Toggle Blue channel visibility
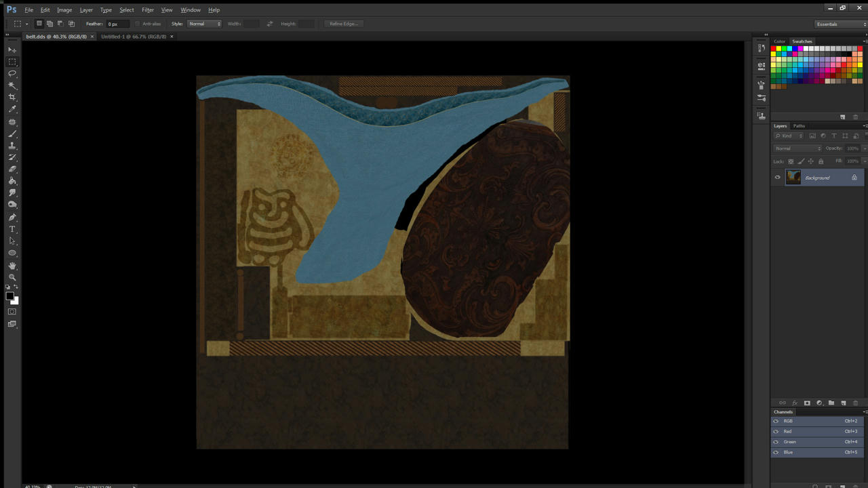868x488 pixels. 776,452
